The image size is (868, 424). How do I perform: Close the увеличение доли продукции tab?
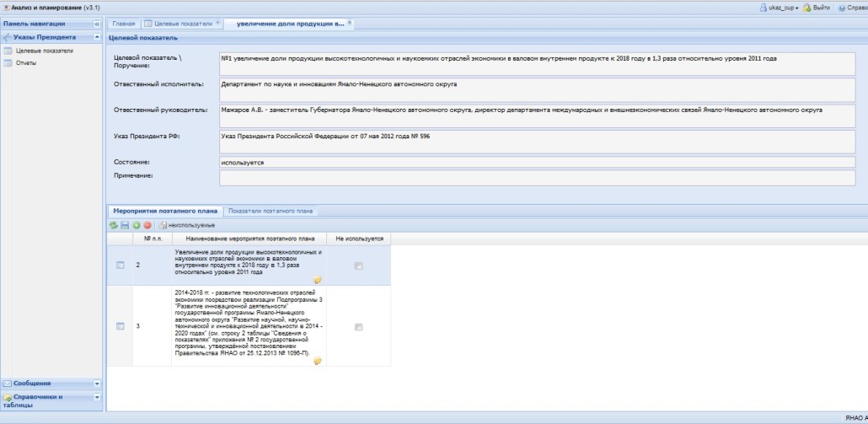pos(349,23)
